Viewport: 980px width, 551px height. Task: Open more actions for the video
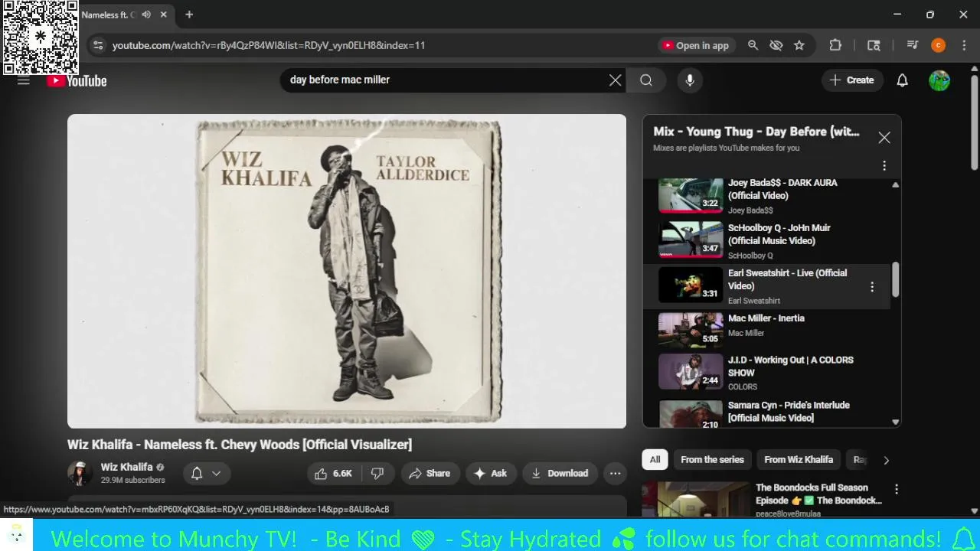click(x=615, y=473)
